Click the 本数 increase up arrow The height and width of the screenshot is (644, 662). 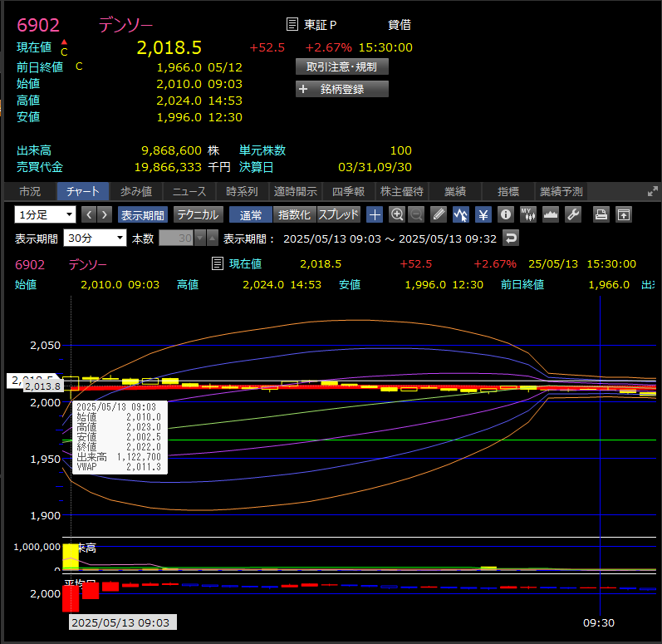click(213, 238)
